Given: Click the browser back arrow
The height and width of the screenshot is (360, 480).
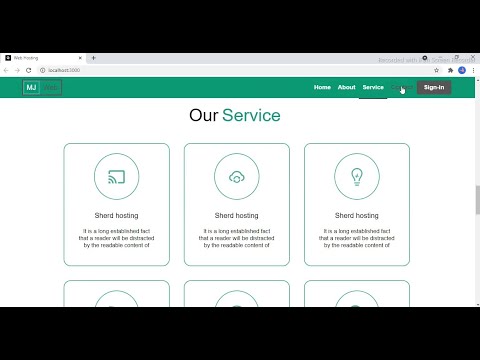Looking at the screenshot, I should [6, 70].
